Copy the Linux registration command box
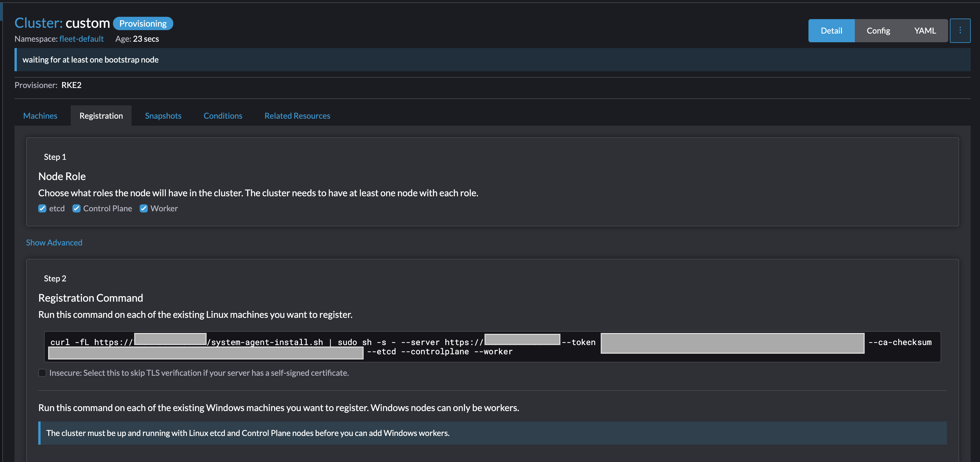The image size is (980, 462). pos(492,347)
